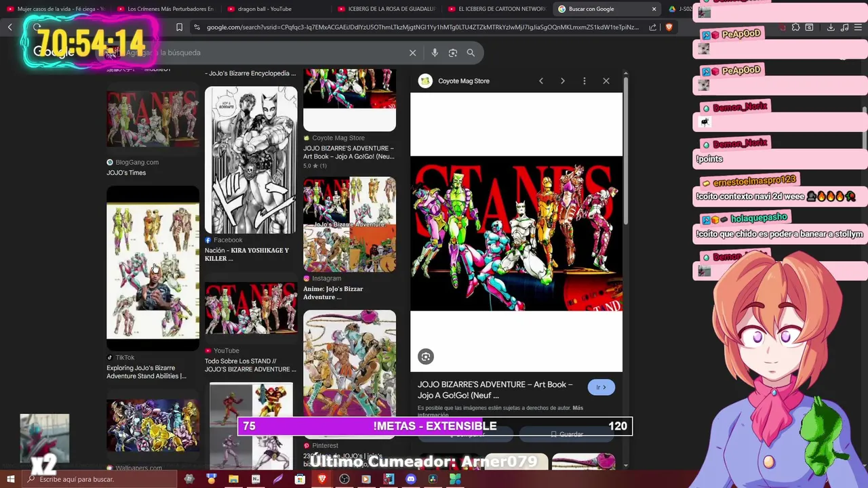
Task: Switch to the Google Drive J-S02 tab
Action: (x=679, y=9)
